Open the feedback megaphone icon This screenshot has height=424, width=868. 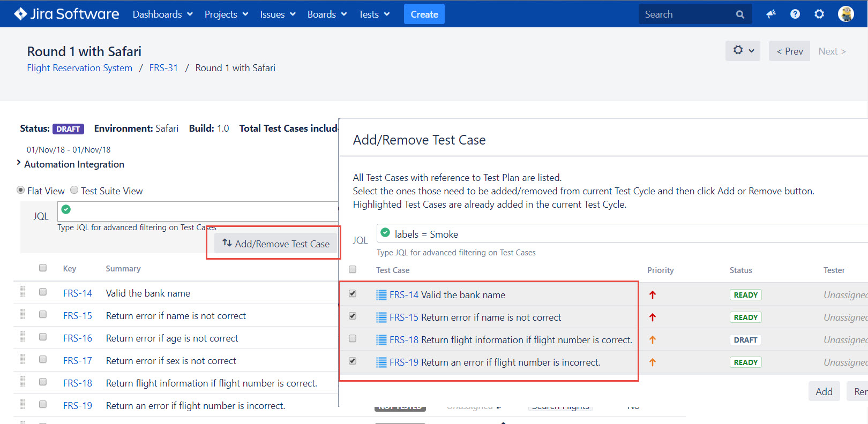(771, 14)
